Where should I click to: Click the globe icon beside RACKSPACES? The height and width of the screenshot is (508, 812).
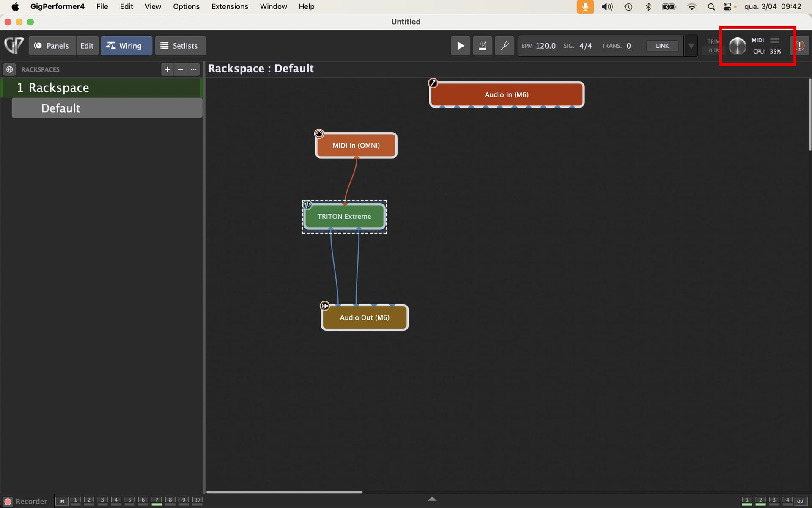[x=10, y=69]
